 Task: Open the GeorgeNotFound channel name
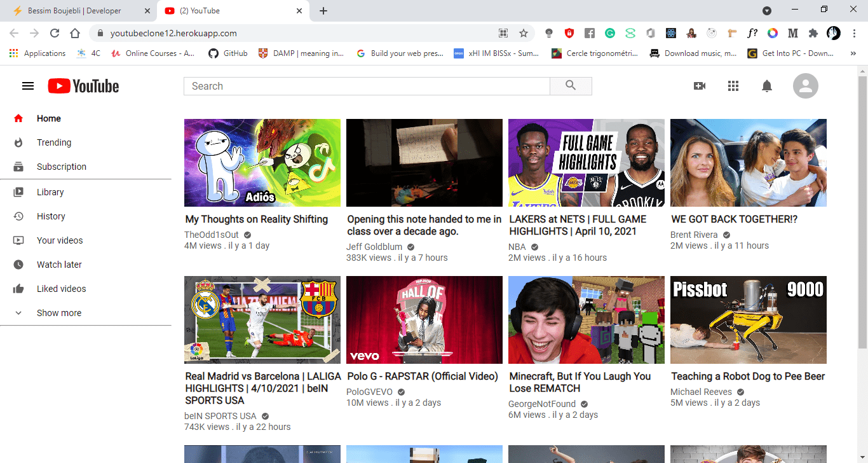[542, 404]
